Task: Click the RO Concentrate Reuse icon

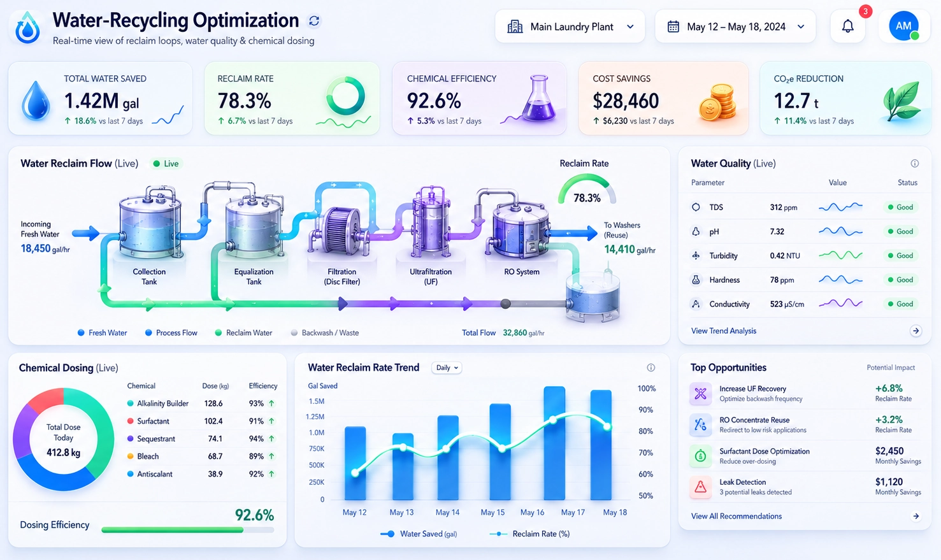Action: coord(700,425)
